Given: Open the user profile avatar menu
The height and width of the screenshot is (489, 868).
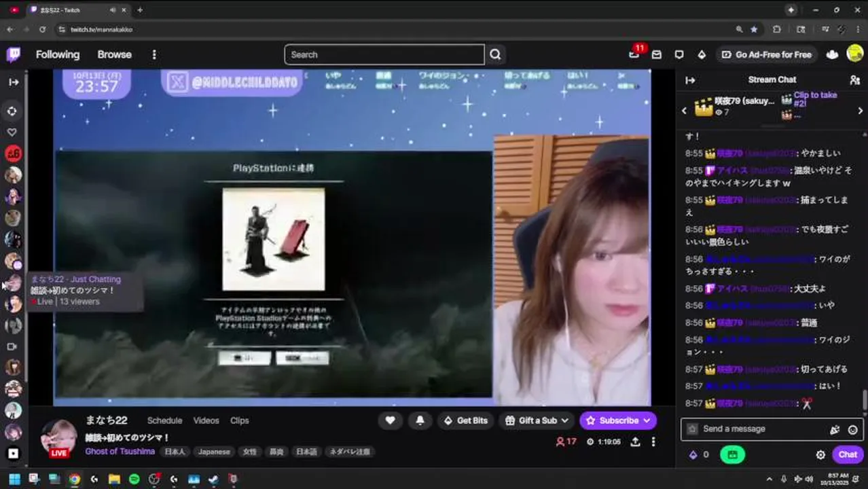Looking at the screenshot, I should click(x=855, y=54).
